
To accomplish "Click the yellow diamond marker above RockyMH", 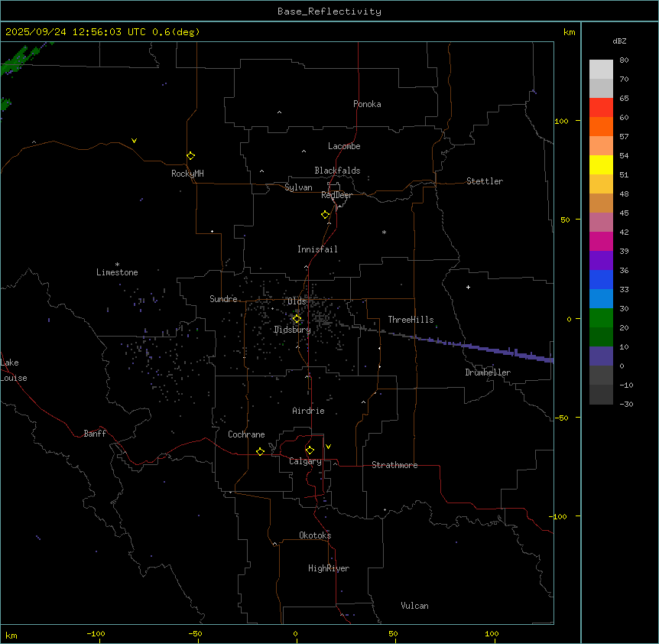I will 190,155.
